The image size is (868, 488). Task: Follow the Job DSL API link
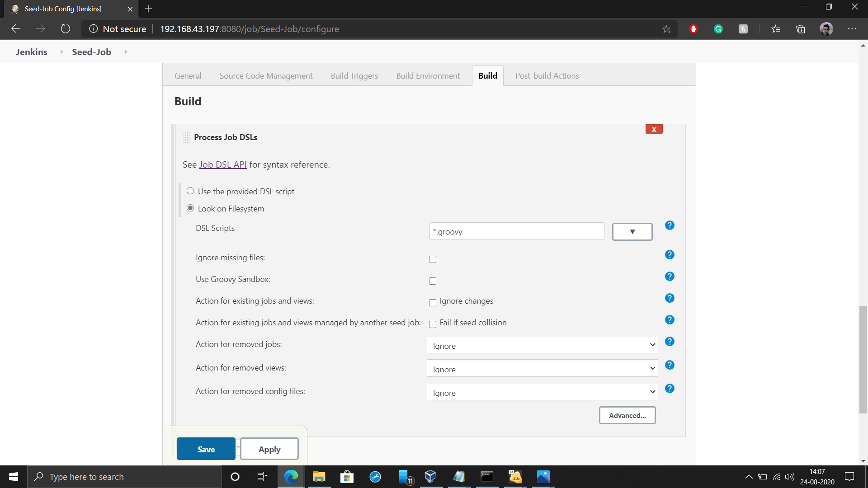coord(223,164)
